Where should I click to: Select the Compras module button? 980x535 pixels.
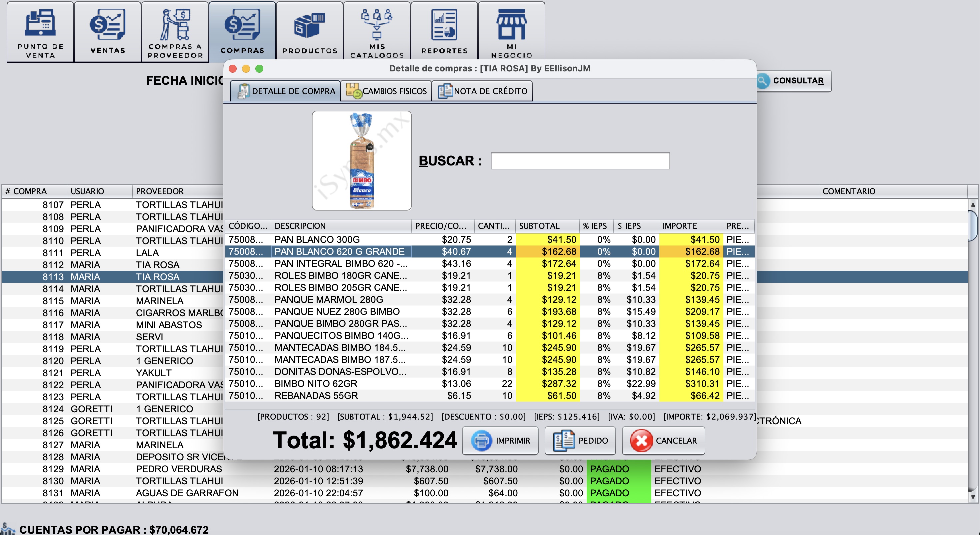(242, 32)
